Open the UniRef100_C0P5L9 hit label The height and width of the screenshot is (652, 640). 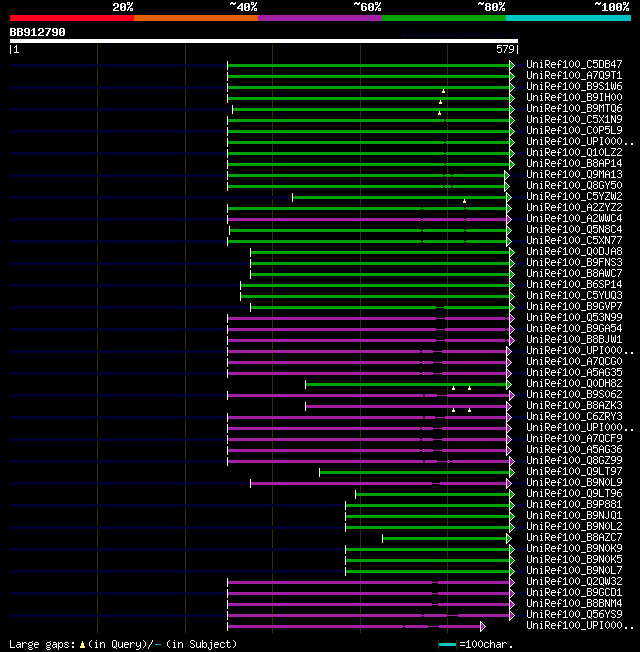[574, 131]
